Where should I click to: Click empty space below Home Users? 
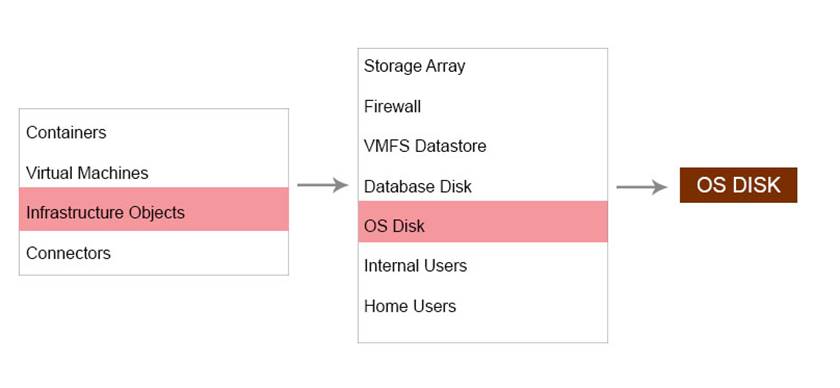pos(483,333)
